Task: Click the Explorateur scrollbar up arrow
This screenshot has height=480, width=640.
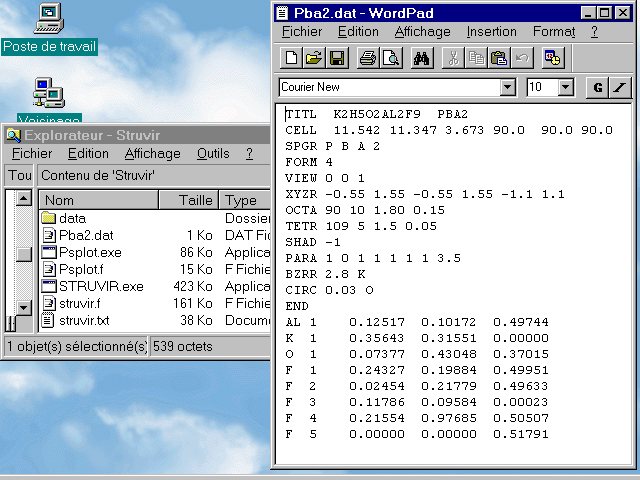Action: [x=24, y=198]
